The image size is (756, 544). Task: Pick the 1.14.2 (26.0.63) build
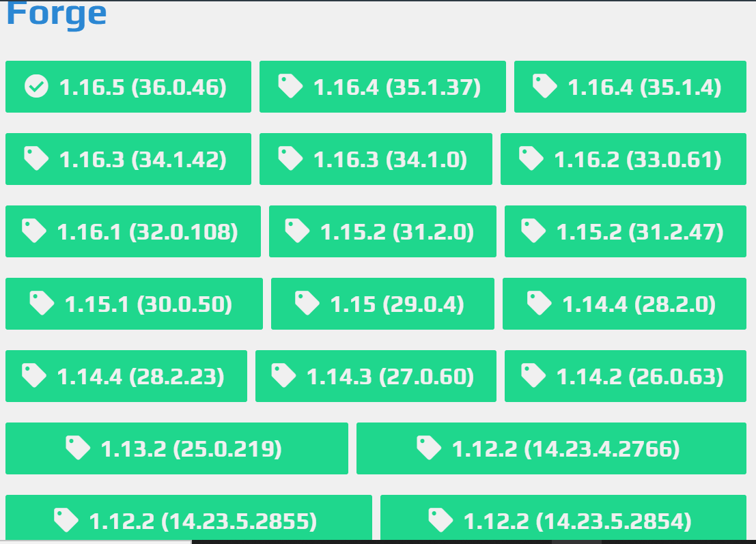(626, 376)
